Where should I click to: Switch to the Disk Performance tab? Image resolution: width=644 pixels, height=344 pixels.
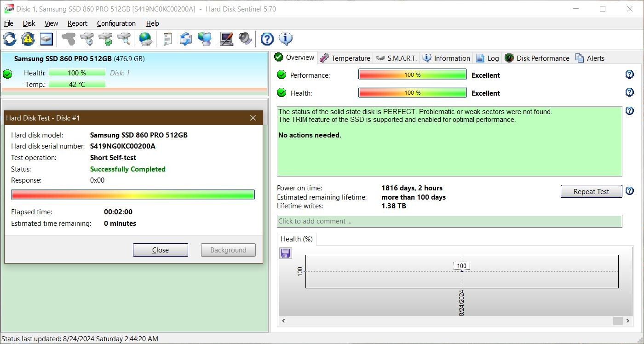537,58
